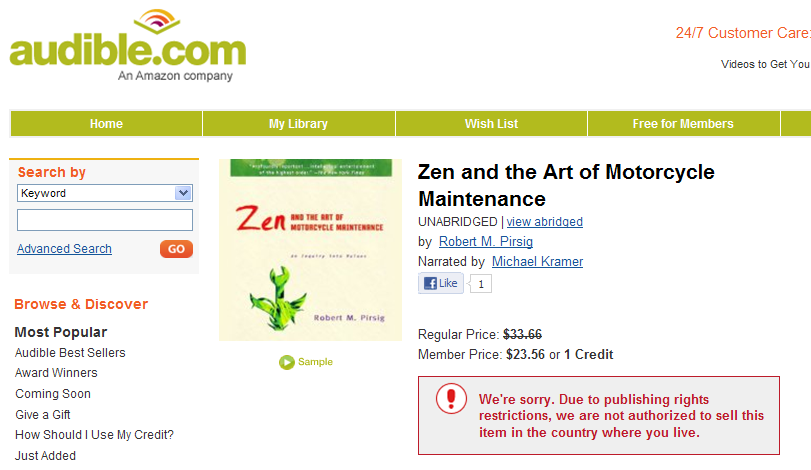Viewport: 811px width, 470px height.
Task: Go to Award Winners link
Action: coord(56,373)
